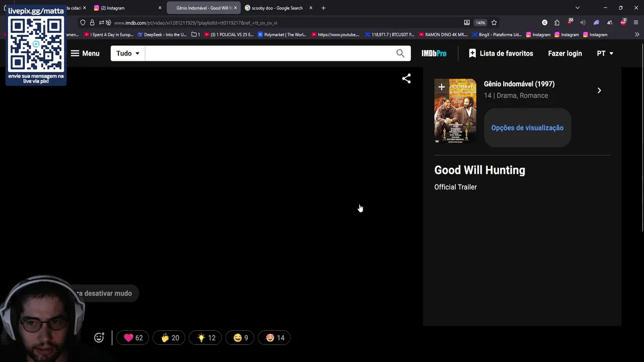The height and width of the screenshot is (362, 644).
Task: Click the '14 | Drama, Romance' text
Action: click(x=516, y=96)
